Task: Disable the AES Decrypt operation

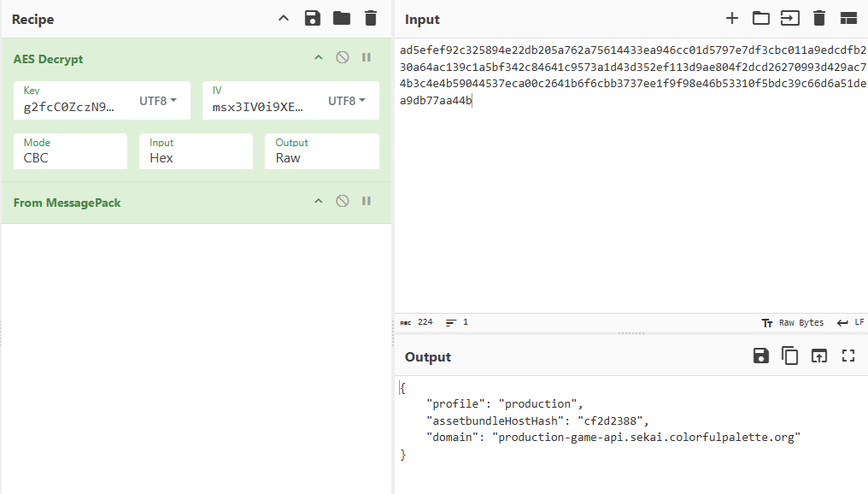Action: point(342,58)
